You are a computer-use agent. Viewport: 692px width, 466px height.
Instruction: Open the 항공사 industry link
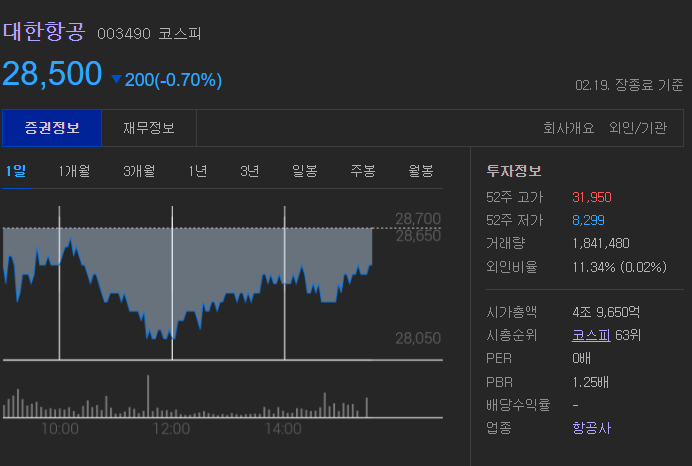tap(591, 428)
